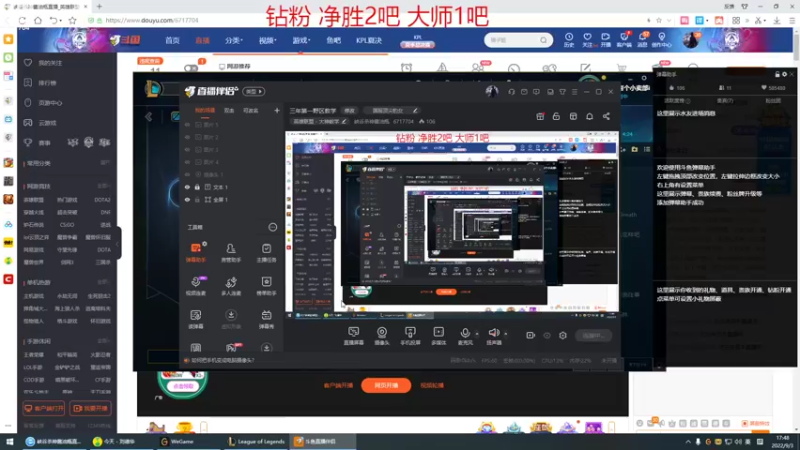Open the 房管助手 tool

tap(231, 253)
